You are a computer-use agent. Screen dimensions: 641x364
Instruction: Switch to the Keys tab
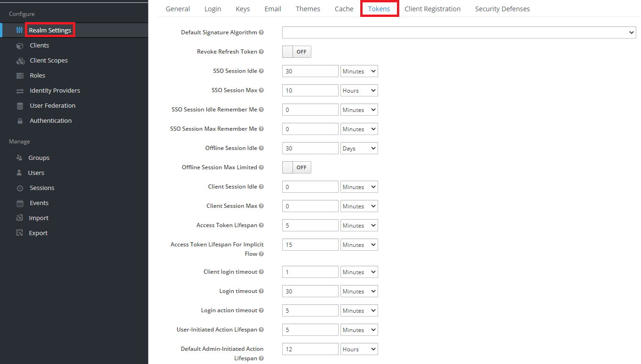(243, 9)
